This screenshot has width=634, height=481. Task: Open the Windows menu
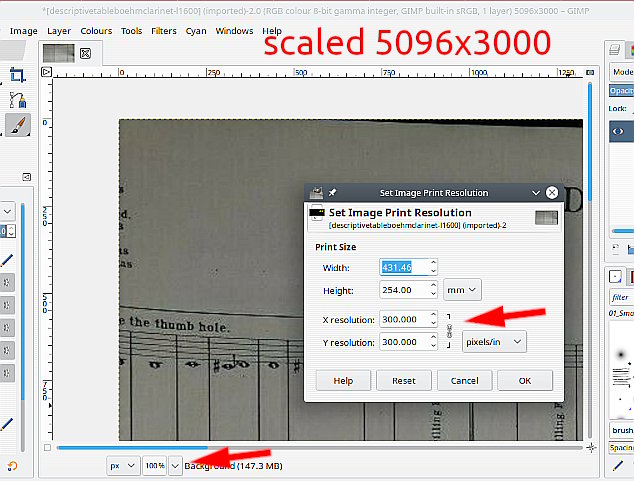coord(235,31)
